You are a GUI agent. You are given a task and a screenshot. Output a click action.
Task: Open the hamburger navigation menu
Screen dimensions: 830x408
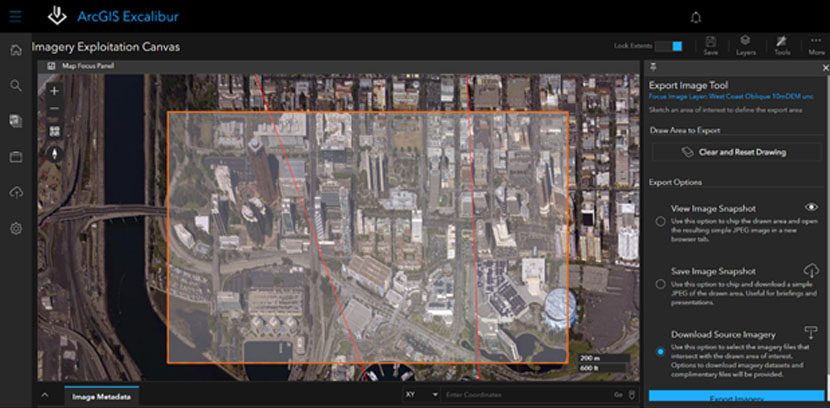[15, 16]
